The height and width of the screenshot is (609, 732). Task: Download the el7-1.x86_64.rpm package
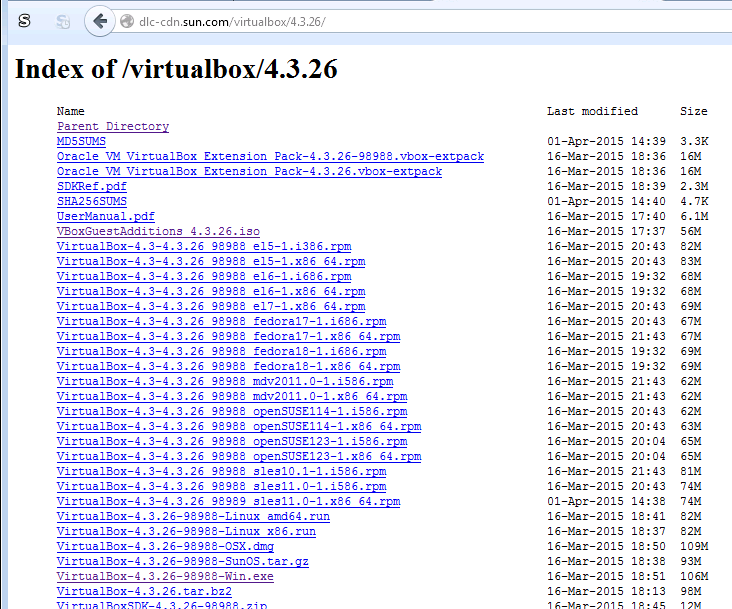pyautogui.click(x=211, y=306)
